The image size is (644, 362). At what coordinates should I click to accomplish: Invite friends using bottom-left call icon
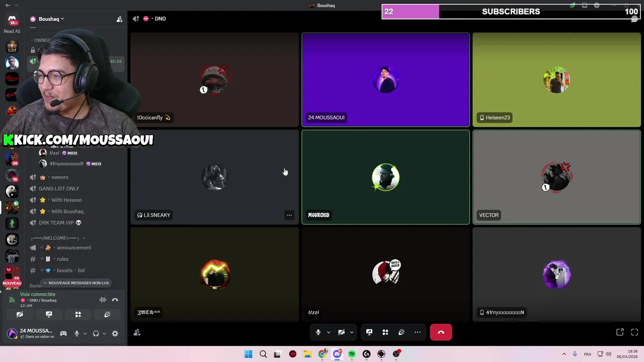point(137,332)
